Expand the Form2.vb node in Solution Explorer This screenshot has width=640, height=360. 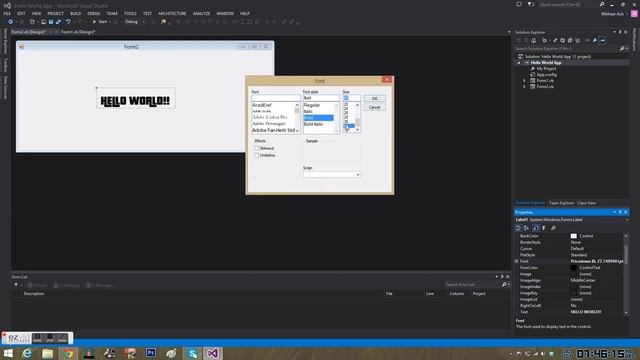pyautogui.click(x=524, y=87)
